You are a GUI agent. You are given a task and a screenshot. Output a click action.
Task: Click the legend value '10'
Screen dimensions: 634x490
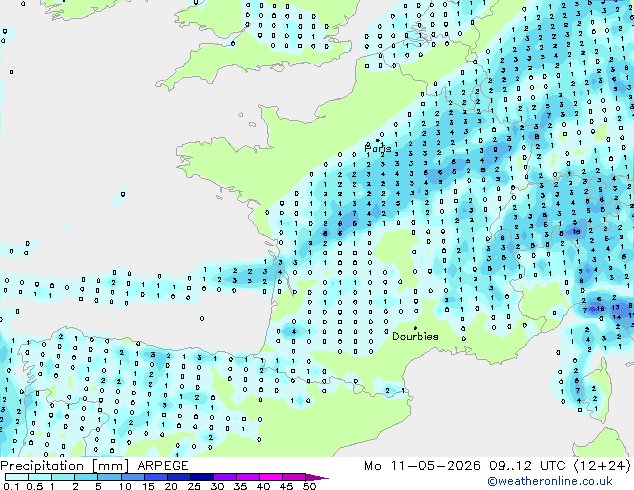[125, 486]
